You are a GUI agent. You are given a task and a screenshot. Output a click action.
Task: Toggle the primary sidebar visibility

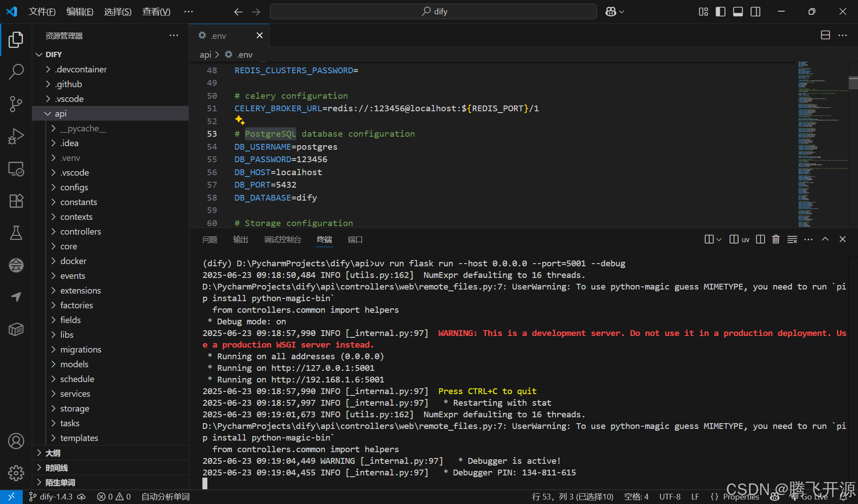point(720,12)
